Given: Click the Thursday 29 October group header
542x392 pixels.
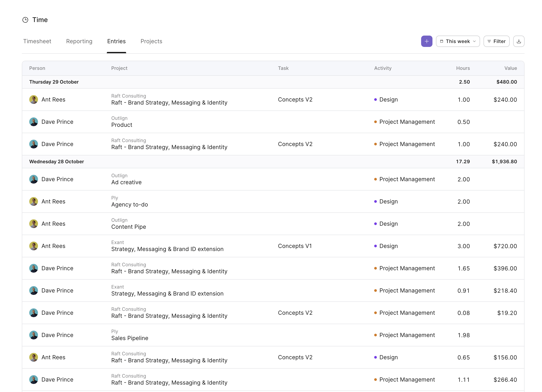Looking at the screenshot, I should click(x=273, y=82).
